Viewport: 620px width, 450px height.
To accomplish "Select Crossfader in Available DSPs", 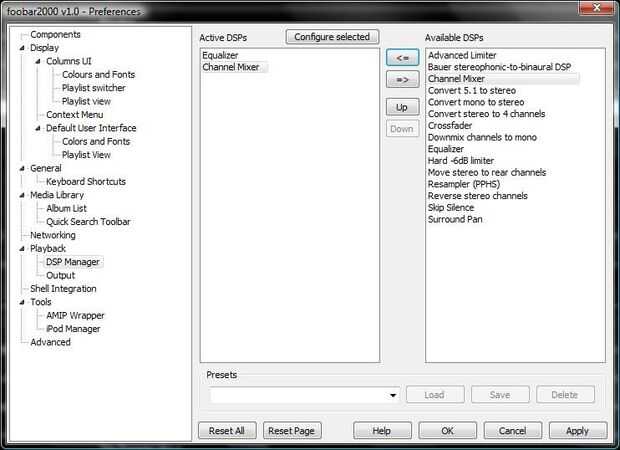I will tap(450, 126).
